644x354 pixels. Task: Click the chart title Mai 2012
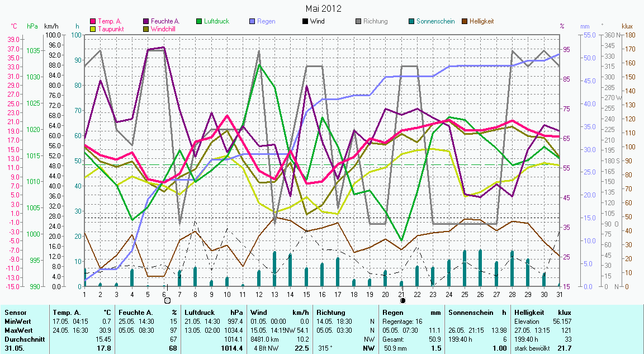click(x=323, y=8)
